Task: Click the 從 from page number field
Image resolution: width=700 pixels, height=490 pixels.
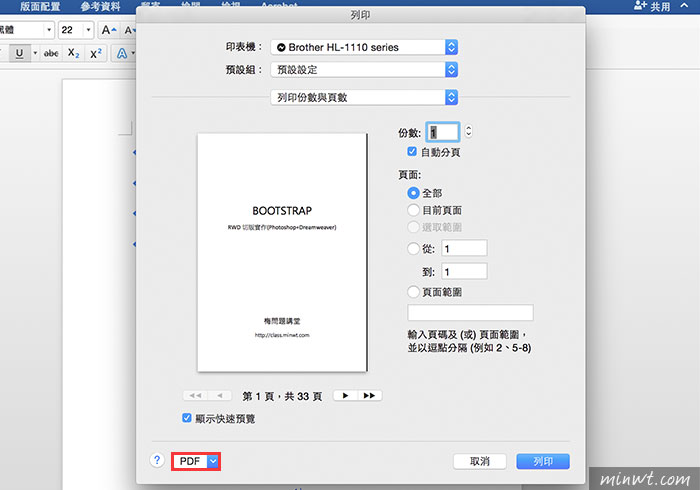Action: pos(464,248)
